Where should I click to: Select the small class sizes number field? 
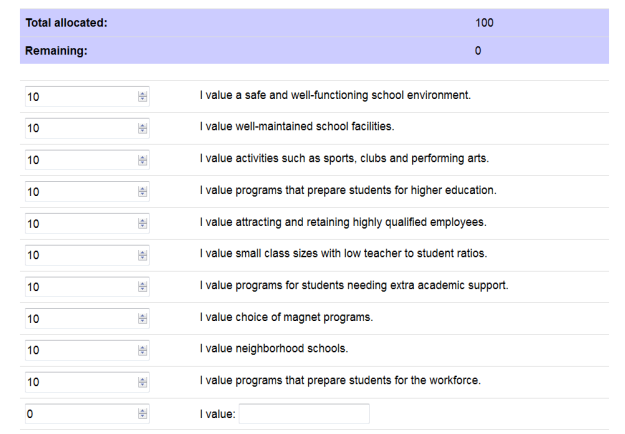80,255
